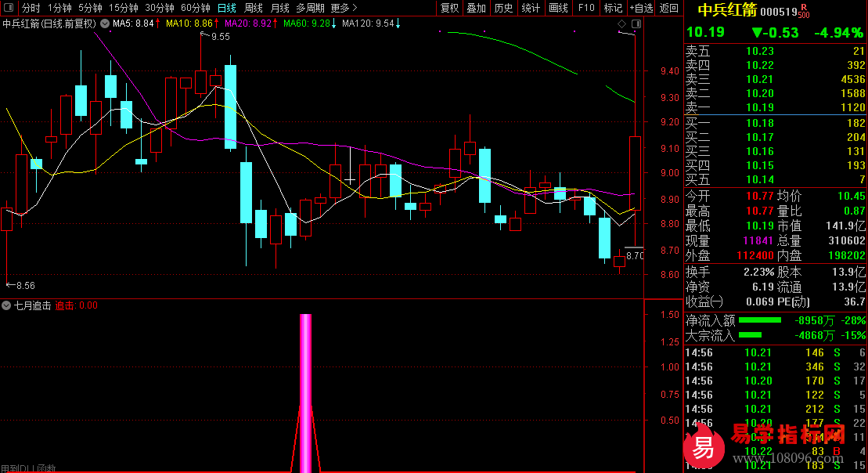Click 买五 price 10.14
This screenshot has height=473, width=868.
click(759, 179)
